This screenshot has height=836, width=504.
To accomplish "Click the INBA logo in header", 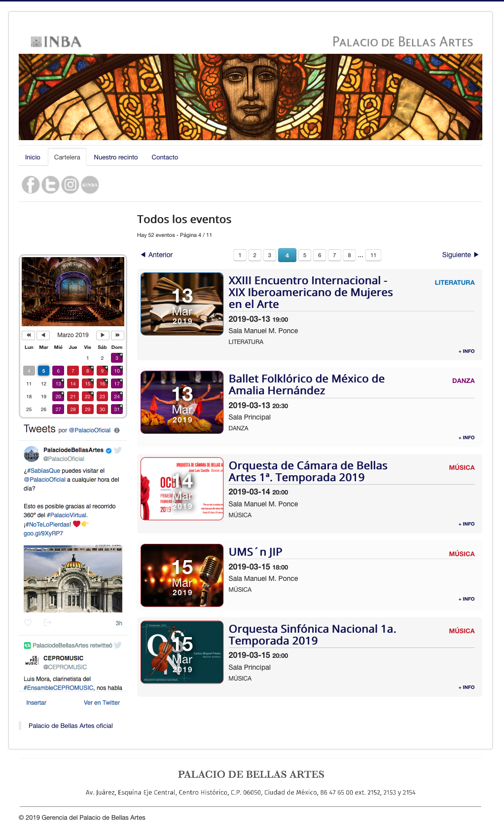I will 56,42.
